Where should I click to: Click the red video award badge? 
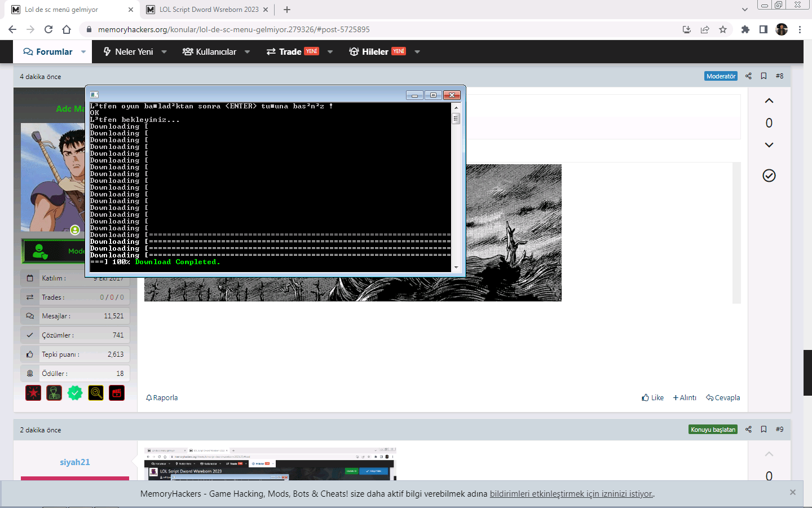tap(117, 393)
